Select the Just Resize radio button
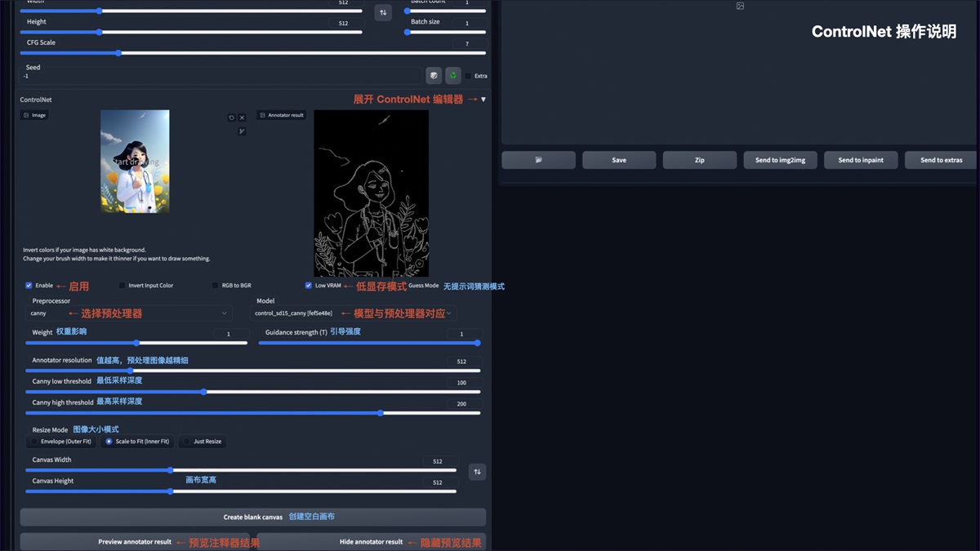 click(x=186, y=442)
